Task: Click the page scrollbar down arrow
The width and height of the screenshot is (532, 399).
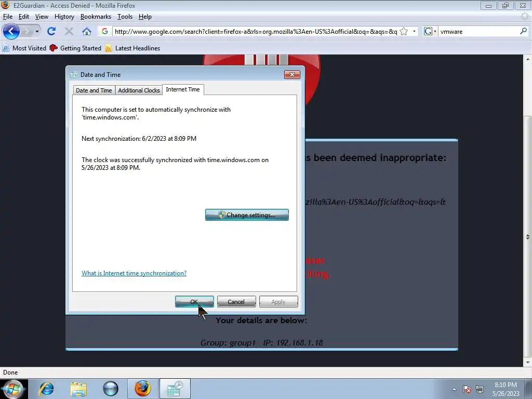Action: pos(528,363)
